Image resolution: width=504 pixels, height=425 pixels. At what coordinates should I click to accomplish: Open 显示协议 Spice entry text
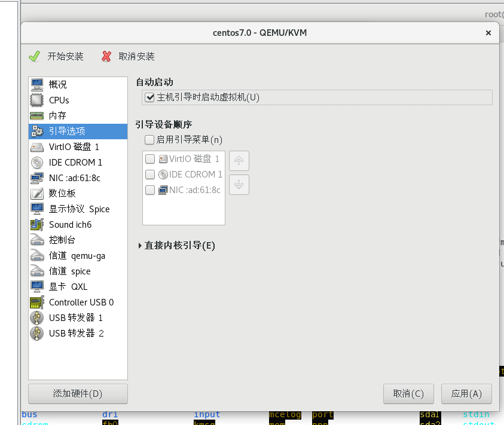click(x=79, y=209)
